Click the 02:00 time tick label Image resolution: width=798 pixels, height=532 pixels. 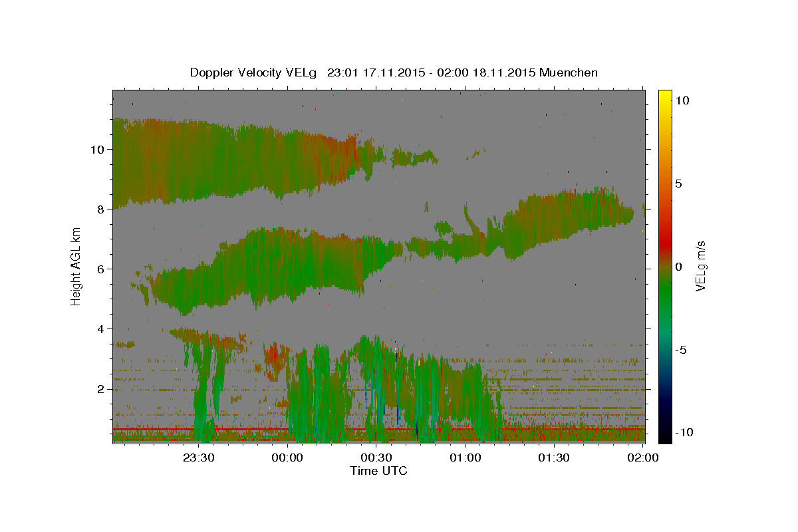pyautogui.click(x=642, y=458)
